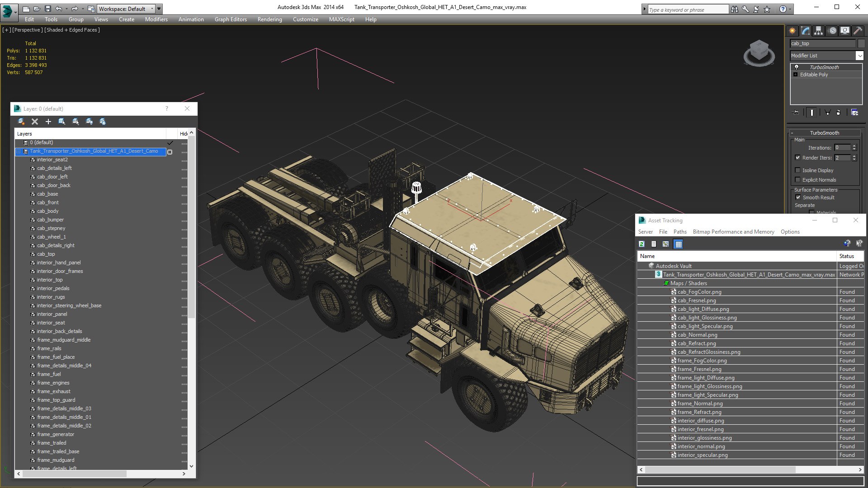Open the Motion command panel tab
The image size is (868, 488).
(832, 31)
